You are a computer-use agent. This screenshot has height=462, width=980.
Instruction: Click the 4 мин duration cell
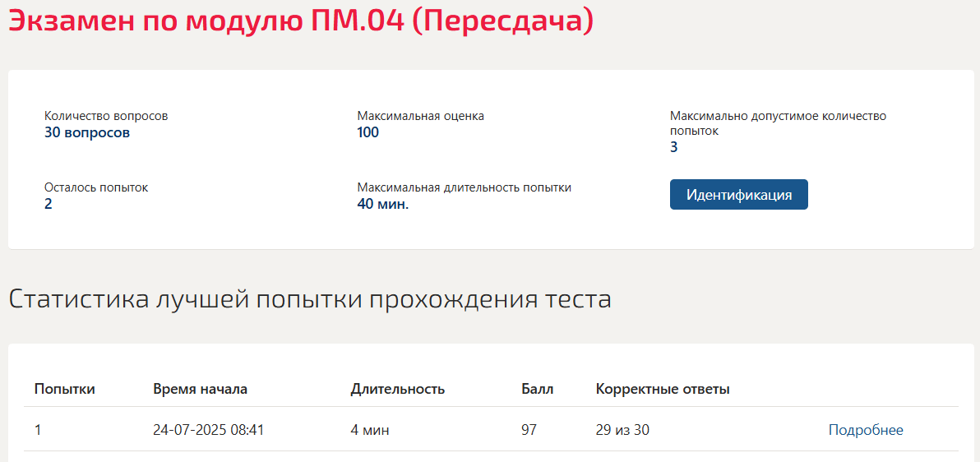coord(370,429)
